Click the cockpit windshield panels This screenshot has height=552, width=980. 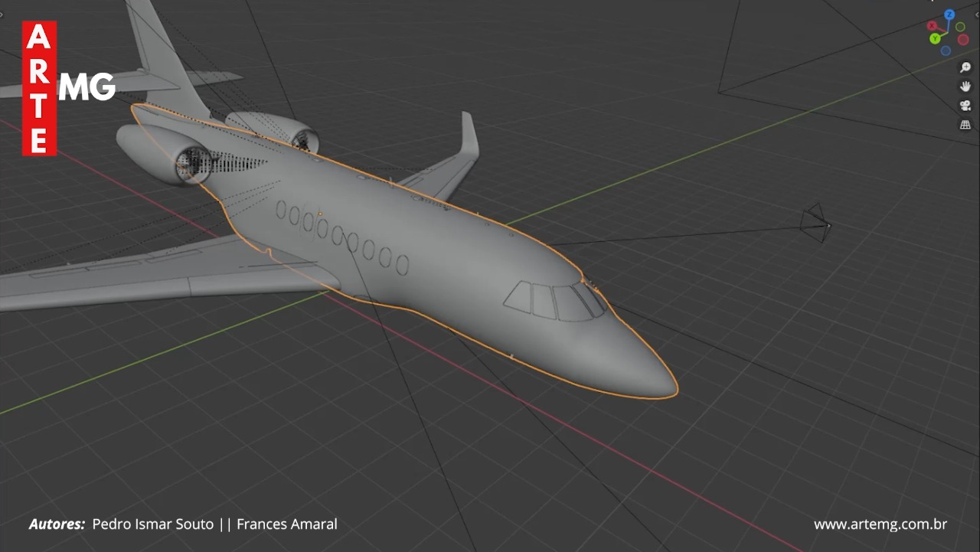pyautogui.click(x=554, y=301)
